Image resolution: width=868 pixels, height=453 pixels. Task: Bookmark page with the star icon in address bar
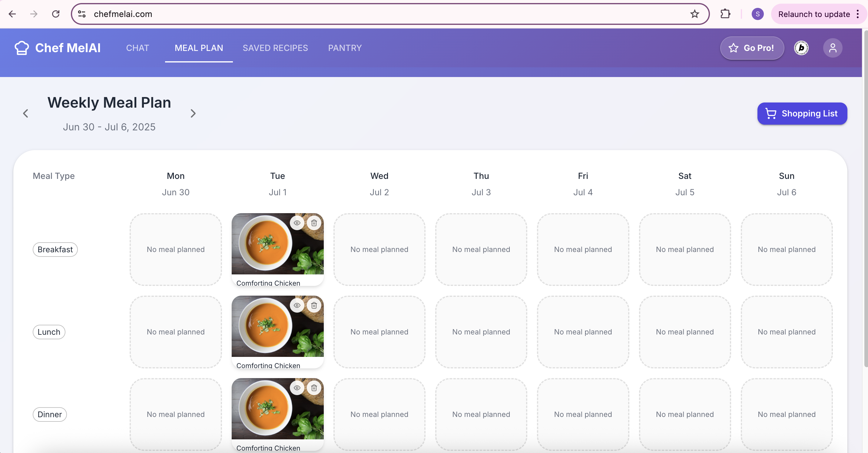click(x=694, y=14)
